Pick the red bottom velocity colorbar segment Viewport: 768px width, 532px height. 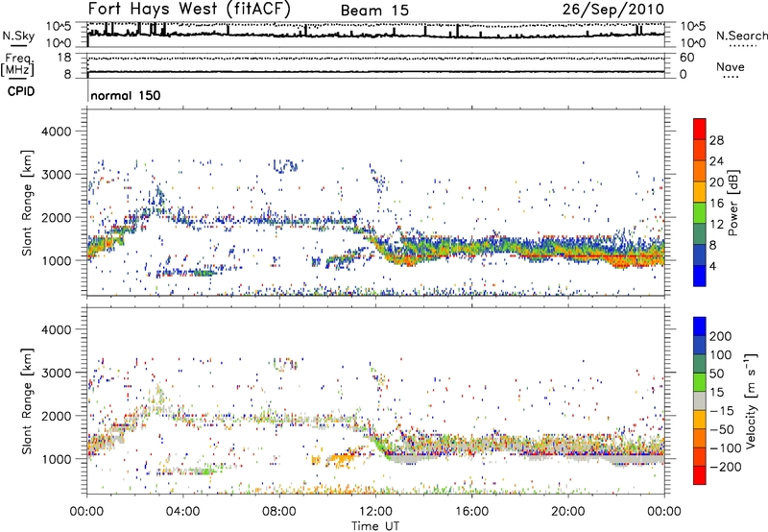[700, 475]
